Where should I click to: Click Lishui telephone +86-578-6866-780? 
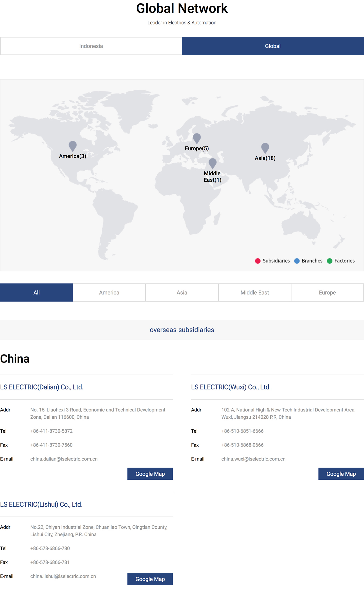50,548
